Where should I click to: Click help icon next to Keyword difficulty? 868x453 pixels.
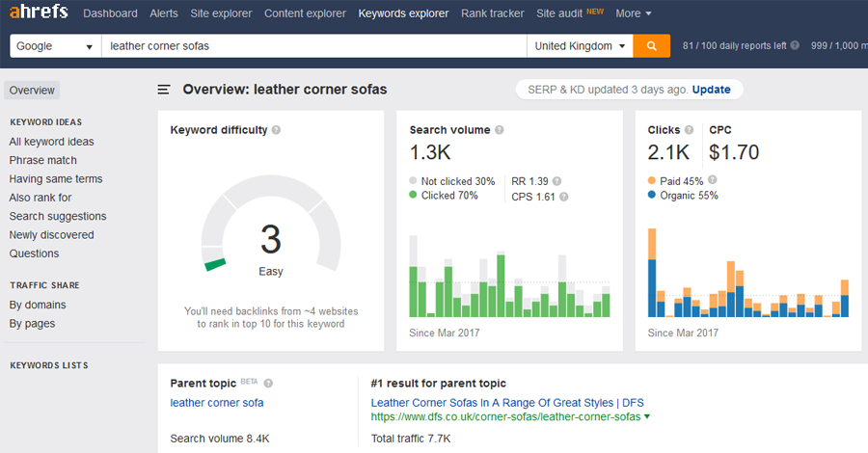[x=276, y=130]
